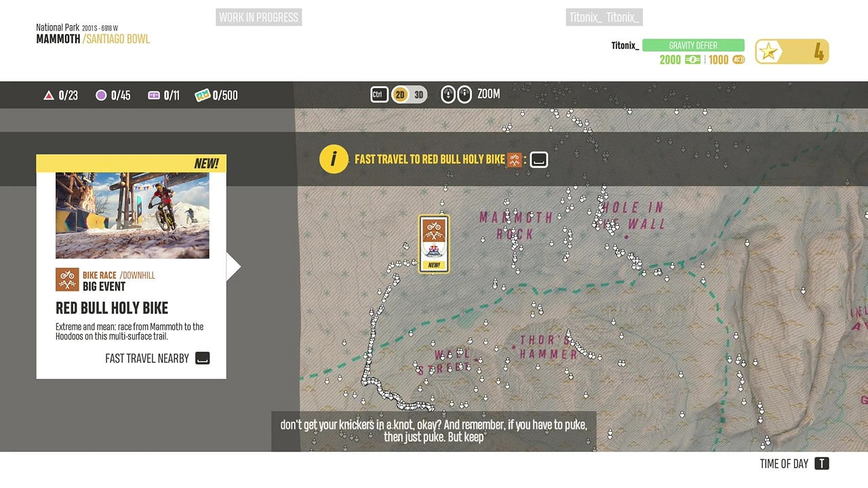The height and width of the screenshot is (488, 868).
Task: Click Fast Travel Nearby on the event card
Action: coord(147,359)
